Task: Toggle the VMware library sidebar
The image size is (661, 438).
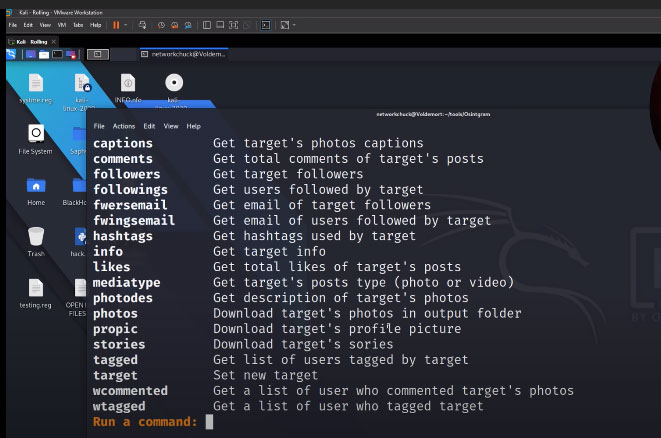Action: point(207,25)
